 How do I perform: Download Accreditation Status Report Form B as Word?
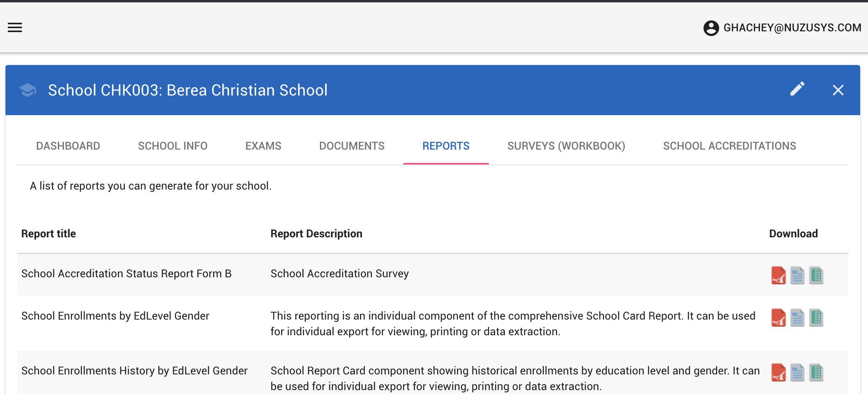[x=797, y=275]
